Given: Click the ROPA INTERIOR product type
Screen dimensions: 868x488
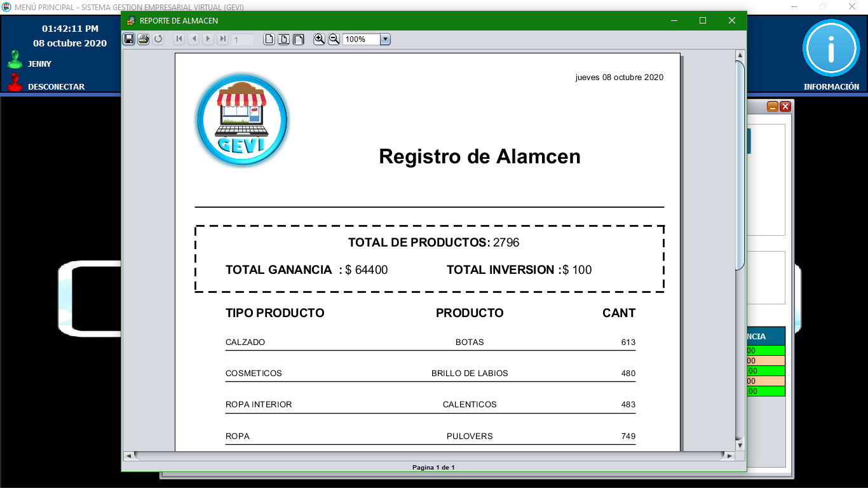Looking at the screenshot, I should point(259,405).
